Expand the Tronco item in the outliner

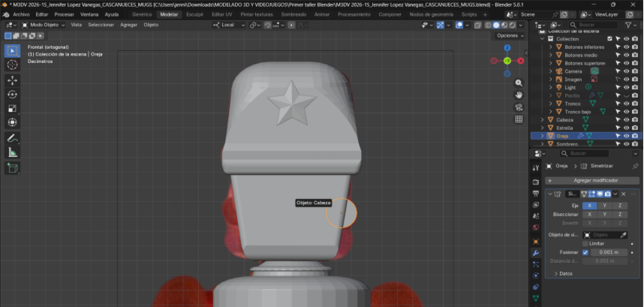coord(551,104)
